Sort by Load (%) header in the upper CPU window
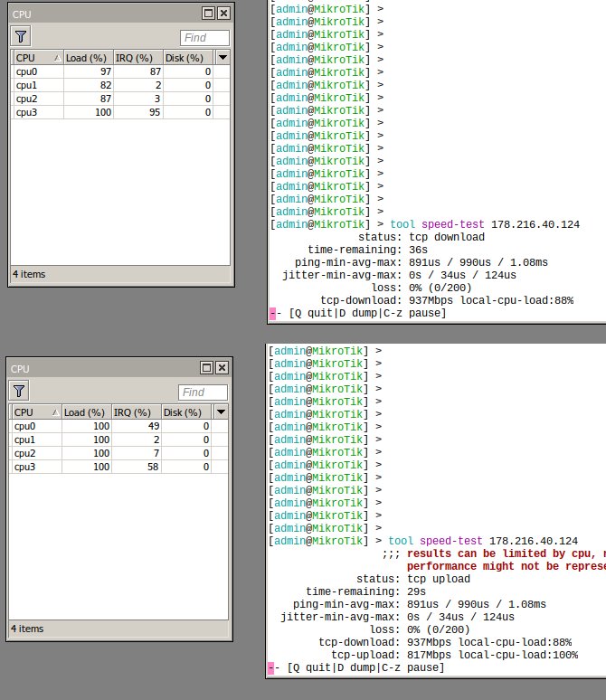Image resolution: width=606 pixels, height=700 pixels. point(89,58)
